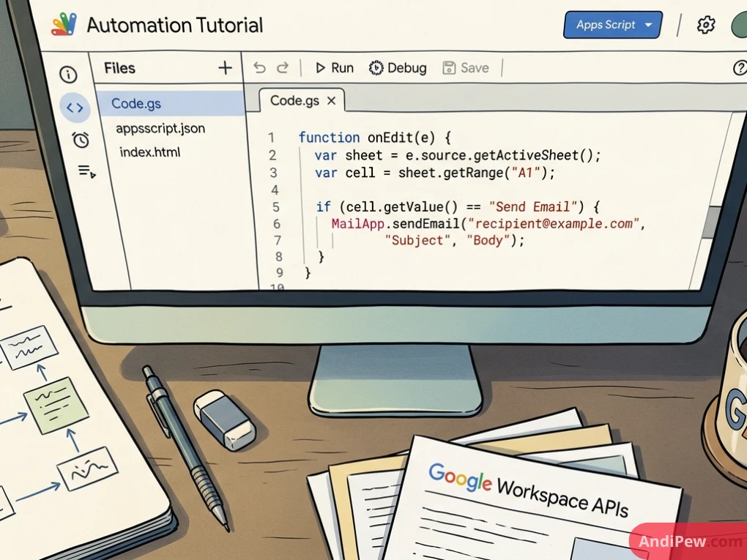Click the Automation Tutorial project title
This screenshot has width=747, height=560.
pos(175,25)
